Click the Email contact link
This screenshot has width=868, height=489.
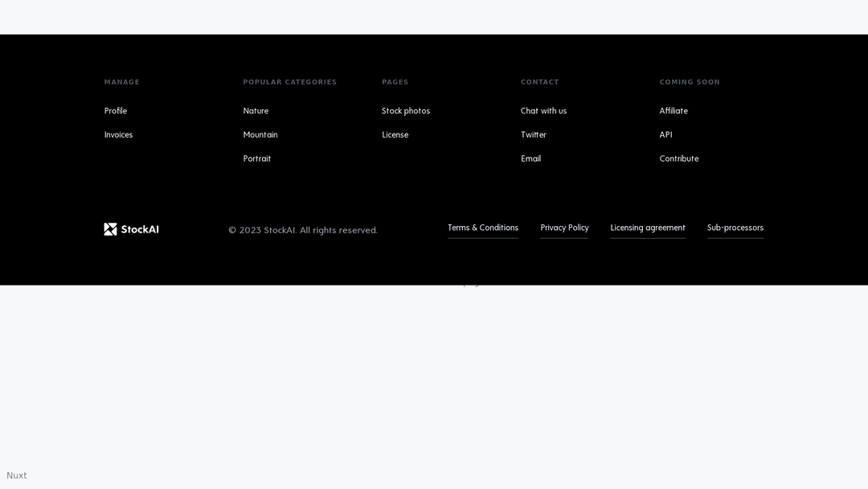click(x=530, y=159)
